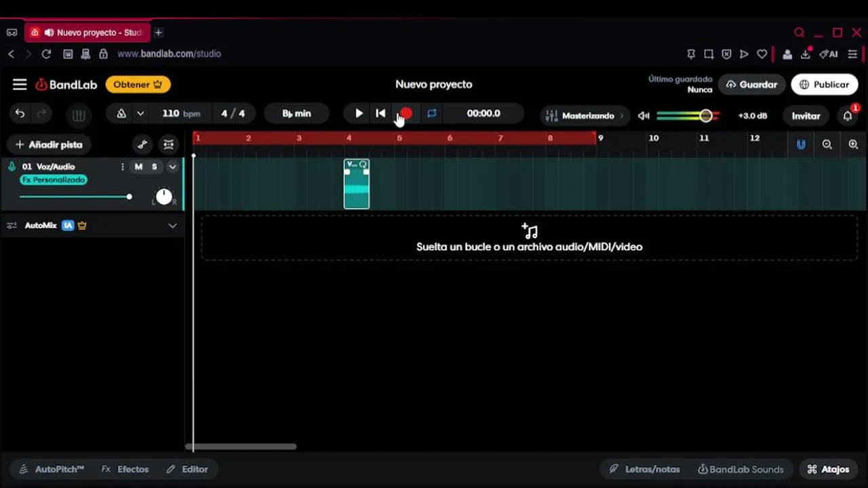Screen dimensions: 868x488
Task: Click the browser heart bookmark icon
Action: 762,54
